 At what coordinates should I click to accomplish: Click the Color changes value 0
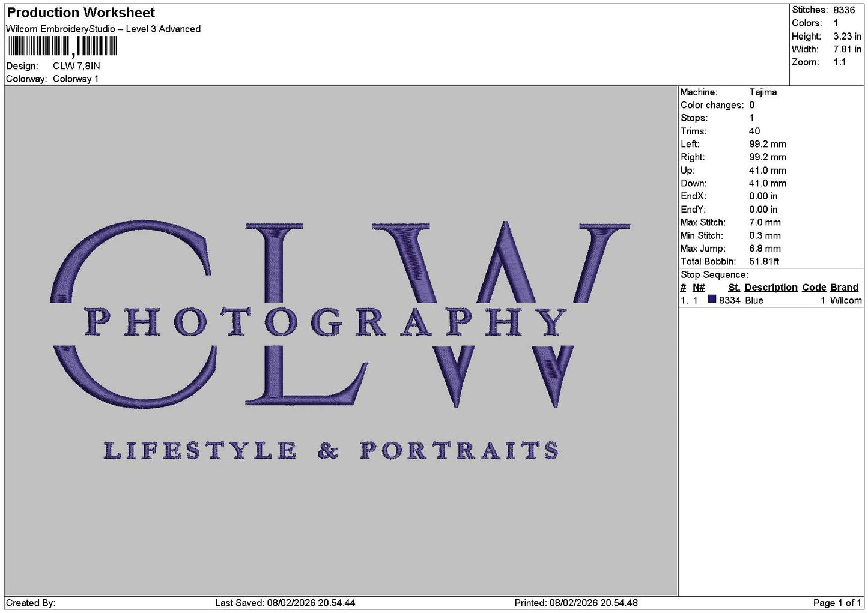(751, 105)
